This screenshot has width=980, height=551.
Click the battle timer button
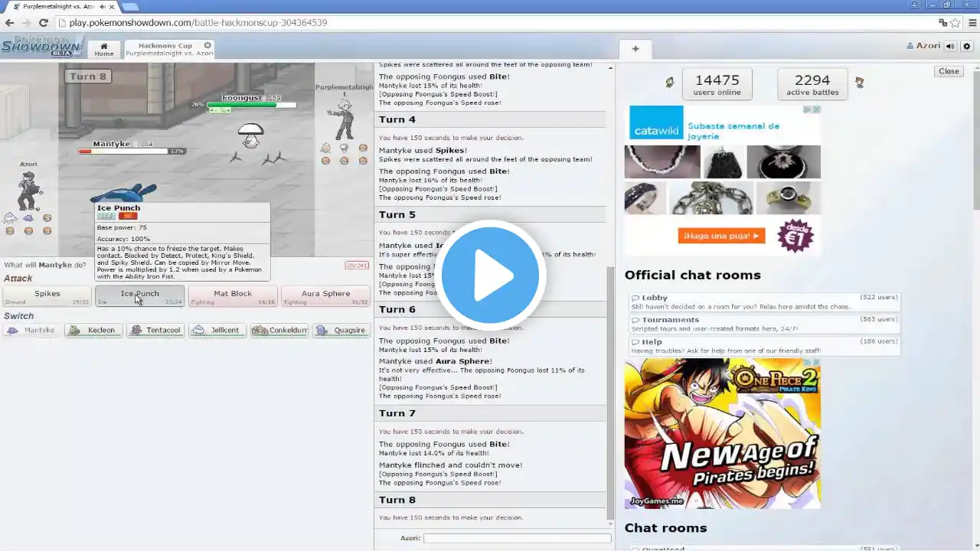point(357,266)
